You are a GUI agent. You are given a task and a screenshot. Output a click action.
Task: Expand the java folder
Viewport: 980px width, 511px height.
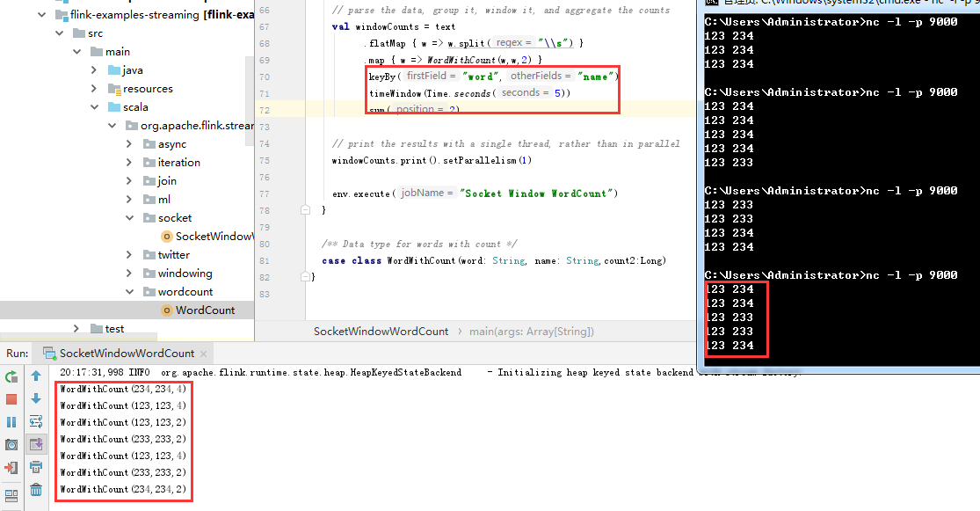click(x=94, y=70)
